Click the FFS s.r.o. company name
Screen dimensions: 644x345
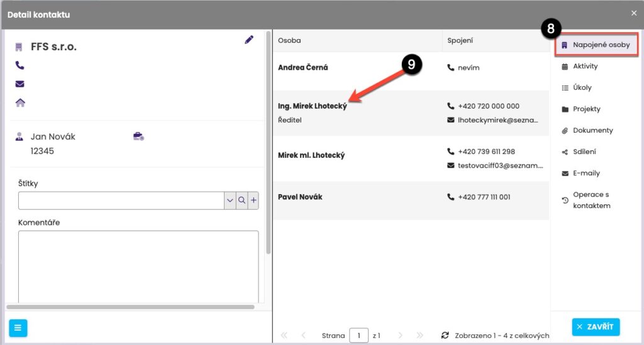coord(54,47)
